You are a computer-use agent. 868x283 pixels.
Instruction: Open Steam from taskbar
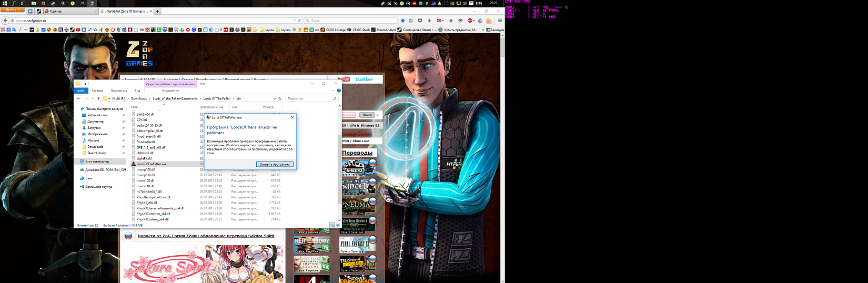[x=53, y=3]
